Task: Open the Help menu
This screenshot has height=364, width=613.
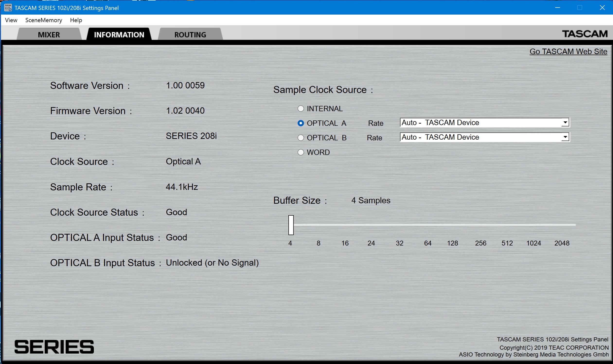Action: pos(76,20)
